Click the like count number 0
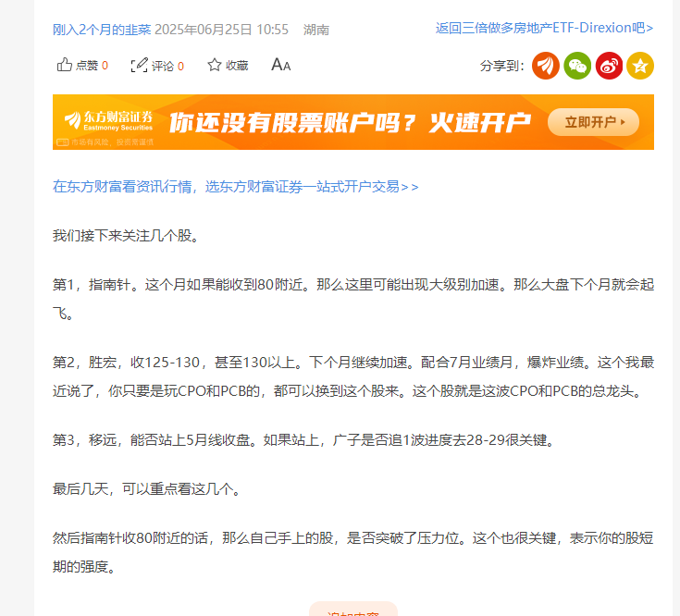680x616 pixels. (105, 66)
